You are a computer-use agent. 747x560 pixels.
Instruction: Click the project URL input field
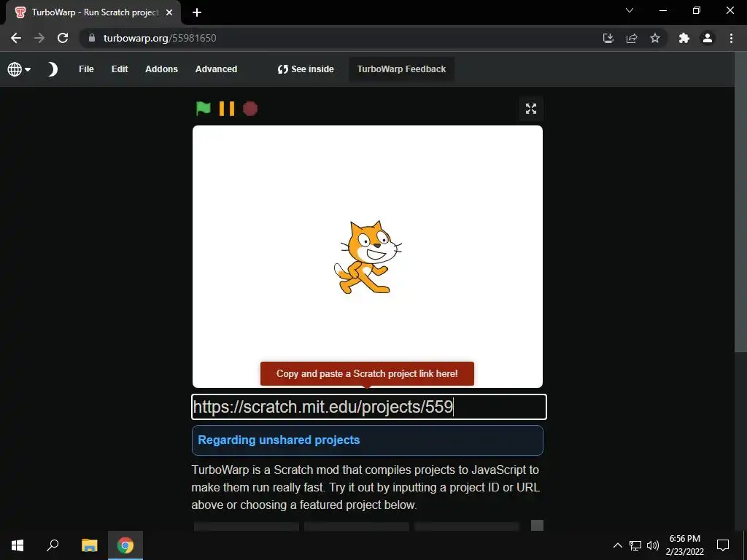[x=368, y=407]
